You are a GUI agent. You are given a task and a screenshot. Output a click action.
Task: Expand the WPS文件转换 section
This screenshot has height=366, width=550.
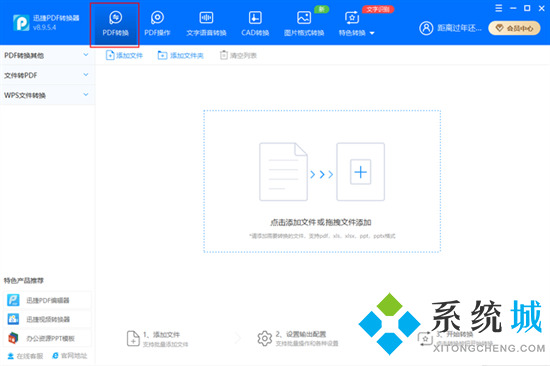(47, 95)
